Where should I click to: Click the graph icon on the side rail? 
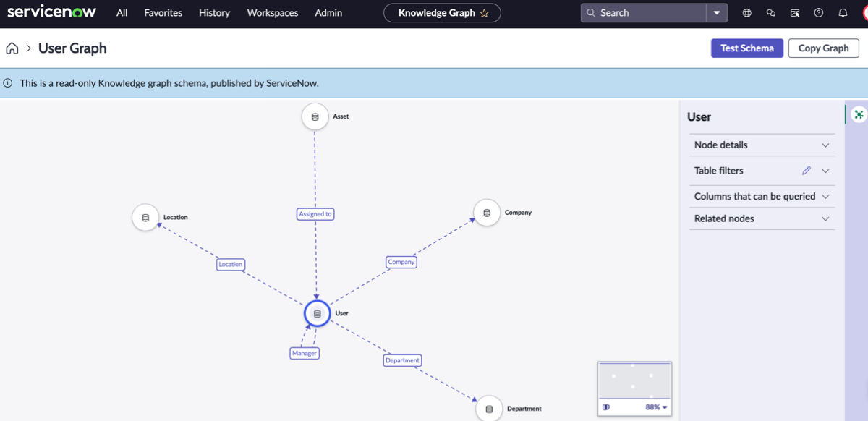point(859,114)
